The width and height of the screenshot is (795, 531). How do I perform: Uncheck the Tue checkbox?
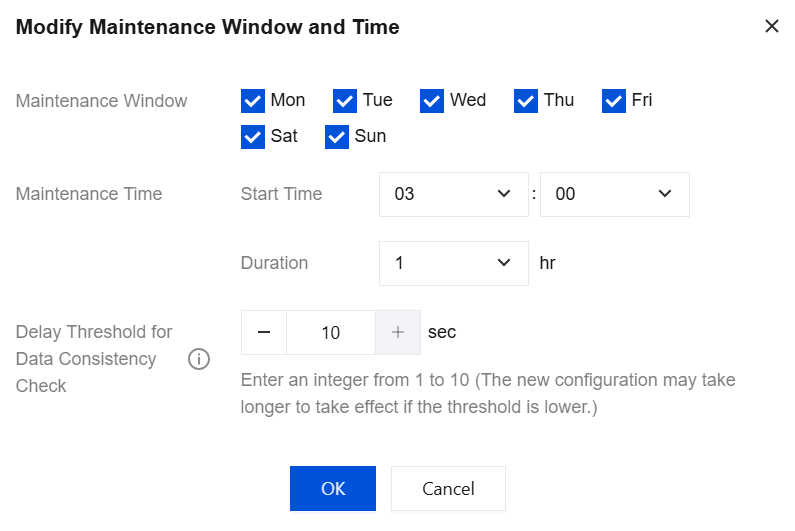[x=345, y=100]
